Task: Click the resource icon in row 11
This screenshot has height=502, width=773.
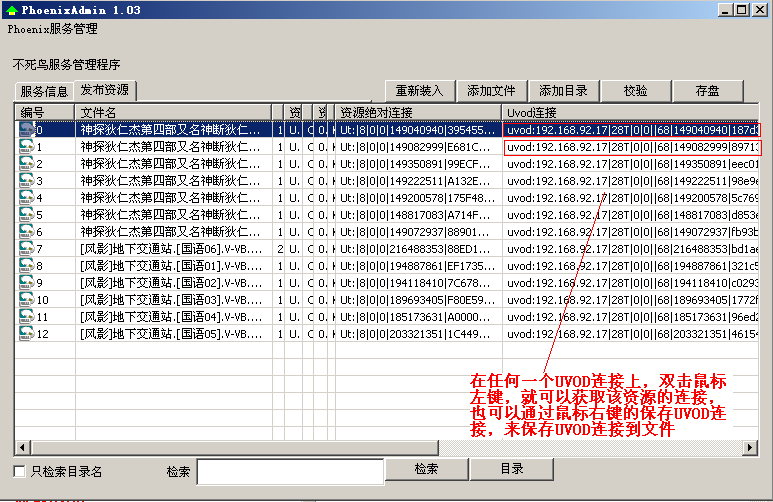Action: 27,317
